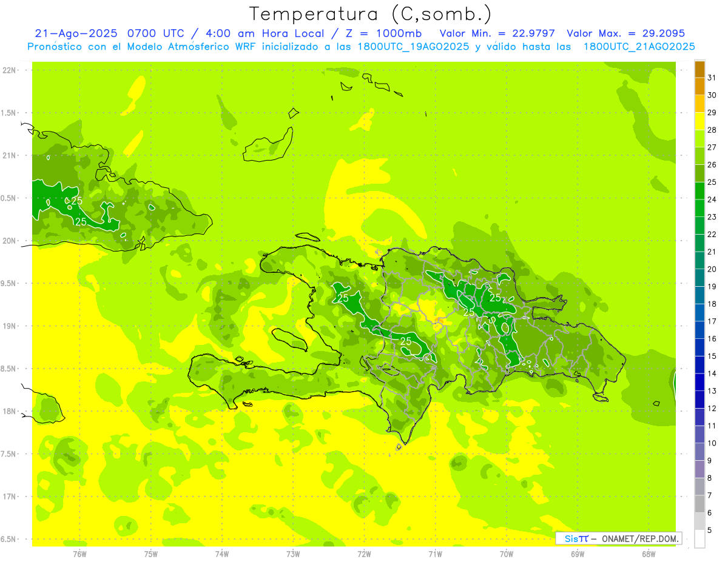The width and height of the screenshot is (728, 562).
Task: Click the "Sis" logo text beside ONAMET
Action: [570, 538]
